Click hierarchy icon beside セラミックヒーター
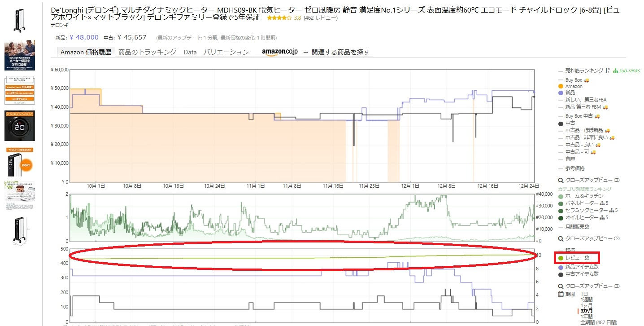Viewport: 644px width, 326px height. (611, 210)
